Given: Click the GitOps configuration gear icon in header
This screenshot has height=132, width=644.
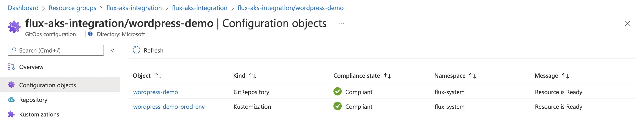Looking at the screenshot, I should (14, 27).
